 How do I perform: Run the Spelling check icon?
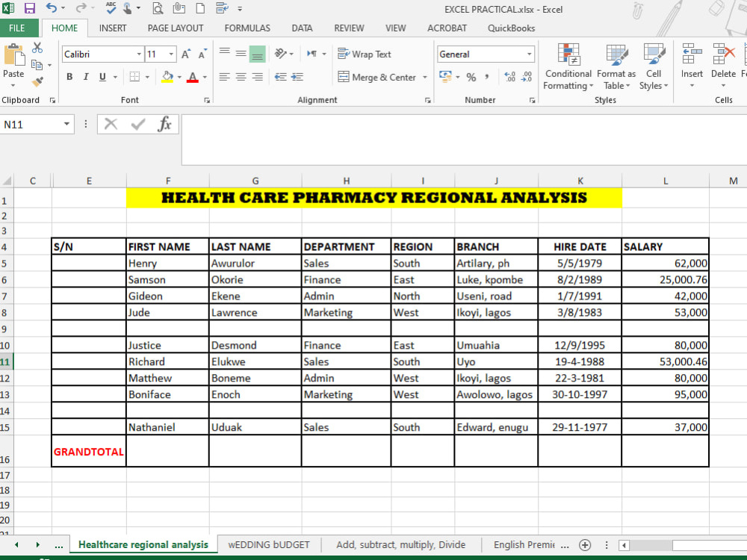(111, 7)
